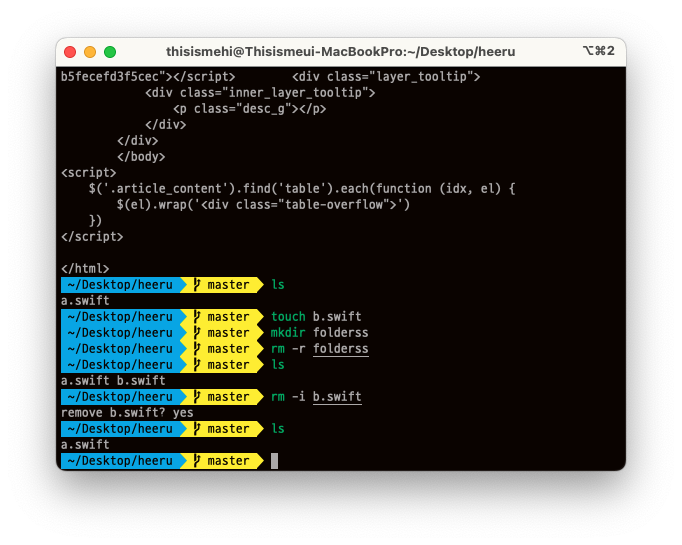
Task: Click the window title thisismehi@Thisismeui-MacBookPro
Action: 341,52
